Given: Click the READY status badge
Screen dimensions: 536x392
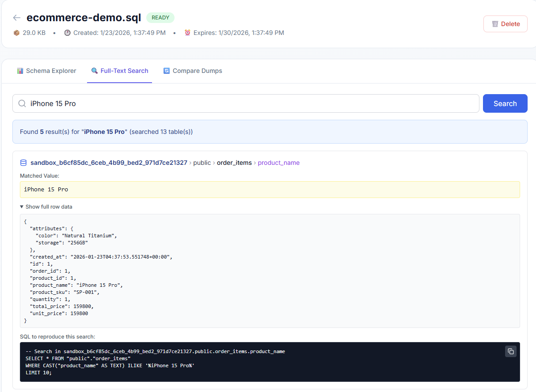Looking at the screenshot, I should 160,18.
